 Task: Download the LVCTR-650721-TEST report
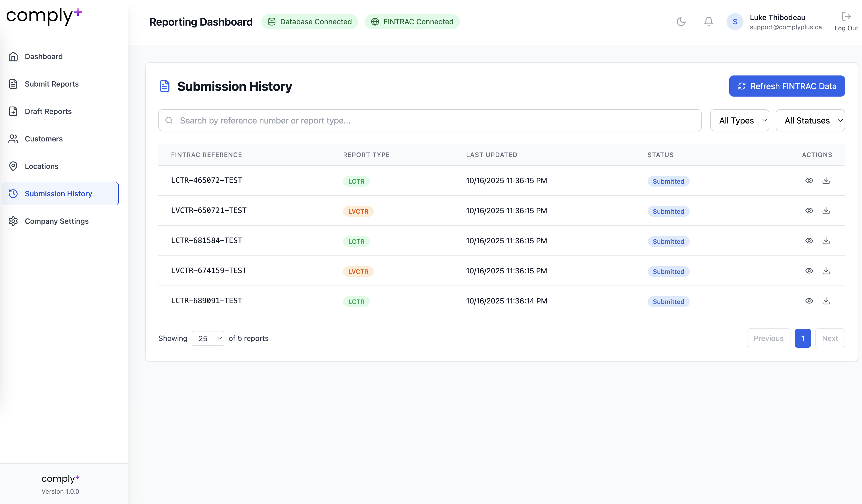point(826,211)
